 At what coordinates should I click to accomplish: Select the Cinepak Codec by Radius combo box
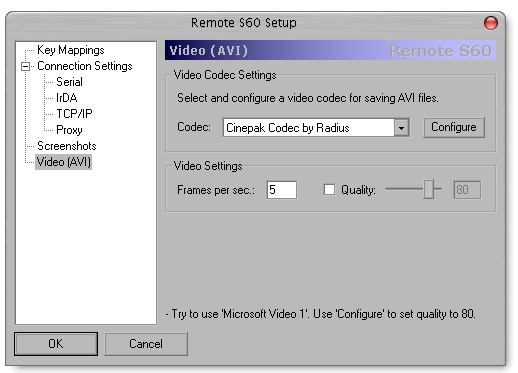316,128
